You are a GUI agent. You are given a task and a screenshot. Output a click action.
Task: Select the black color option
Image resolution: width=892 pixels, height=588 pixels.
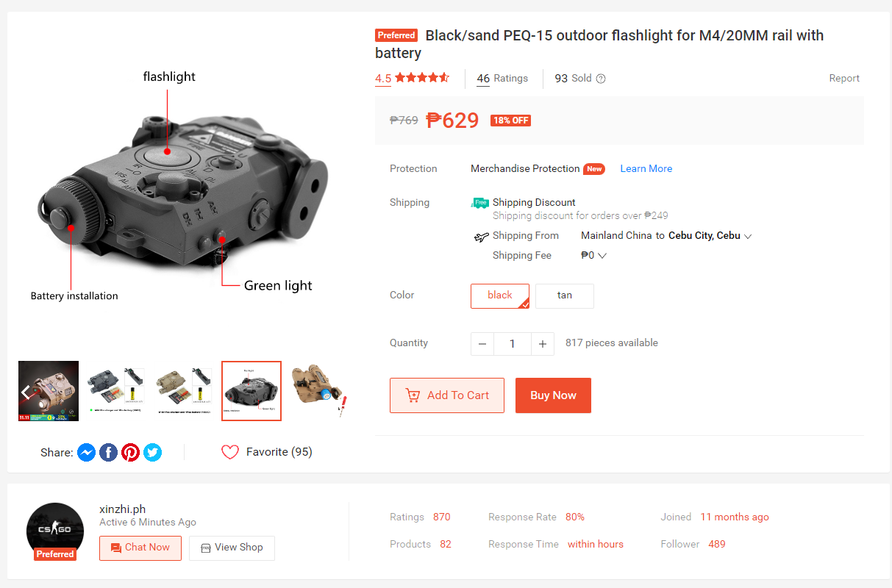pos(500,295)
